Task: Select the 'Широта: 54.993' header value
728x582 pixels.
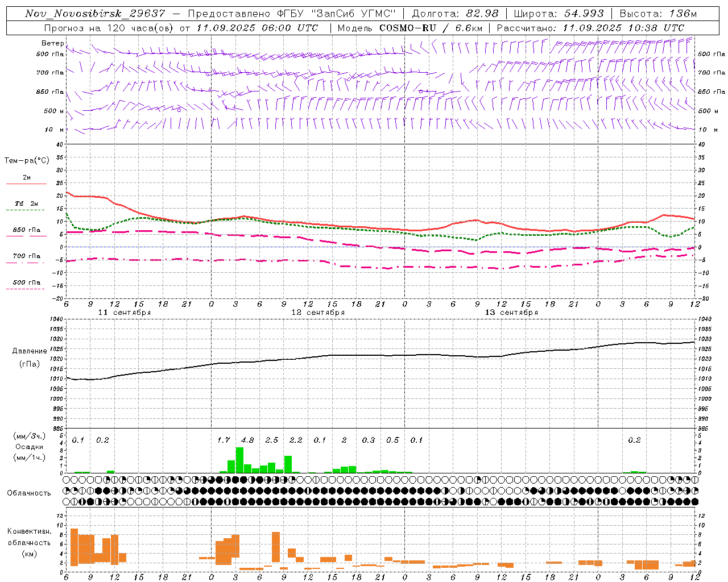Action: pos(559,14)
